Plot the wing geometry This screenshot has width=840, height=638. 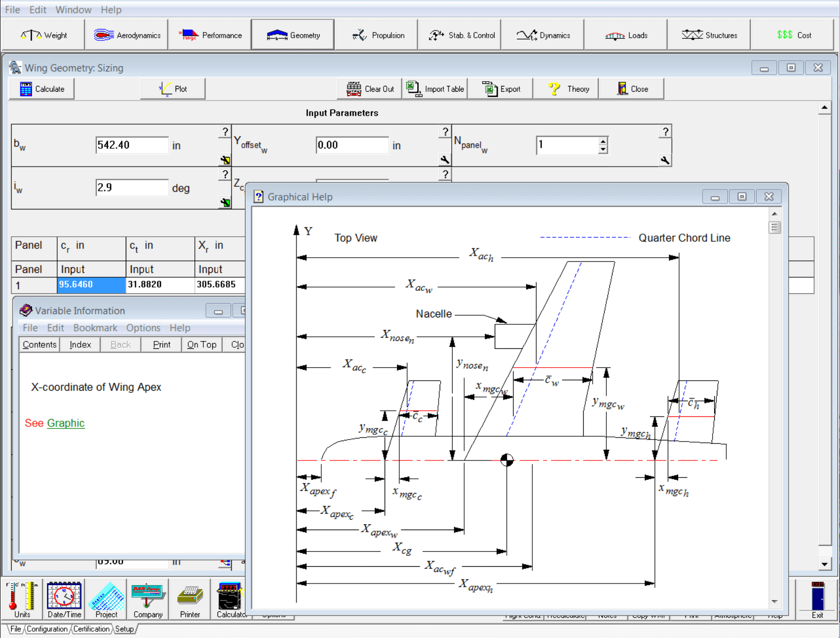point(173,89)
